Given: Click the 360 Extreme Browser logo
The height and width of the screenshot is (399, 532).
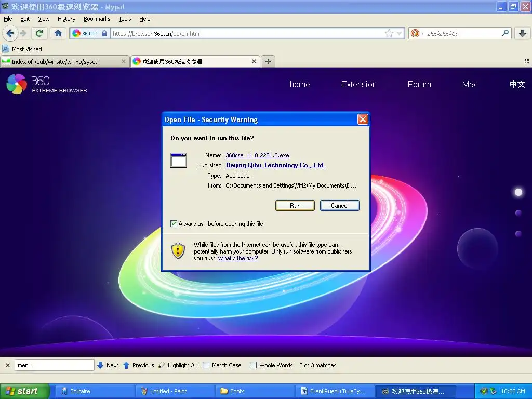Looking at the screenshot, I should click(47, 84).
